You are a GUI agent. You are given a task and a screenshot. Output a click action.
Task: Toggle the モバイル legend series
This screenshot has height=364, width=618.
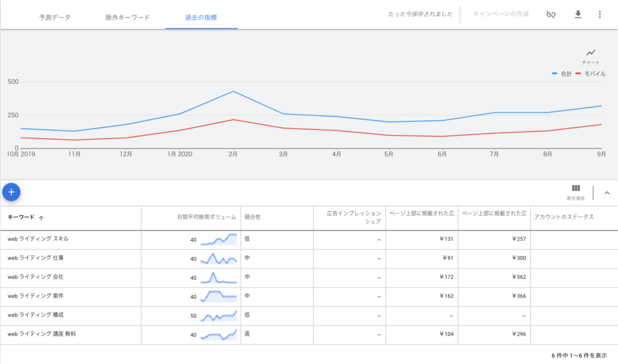point(590,74)
